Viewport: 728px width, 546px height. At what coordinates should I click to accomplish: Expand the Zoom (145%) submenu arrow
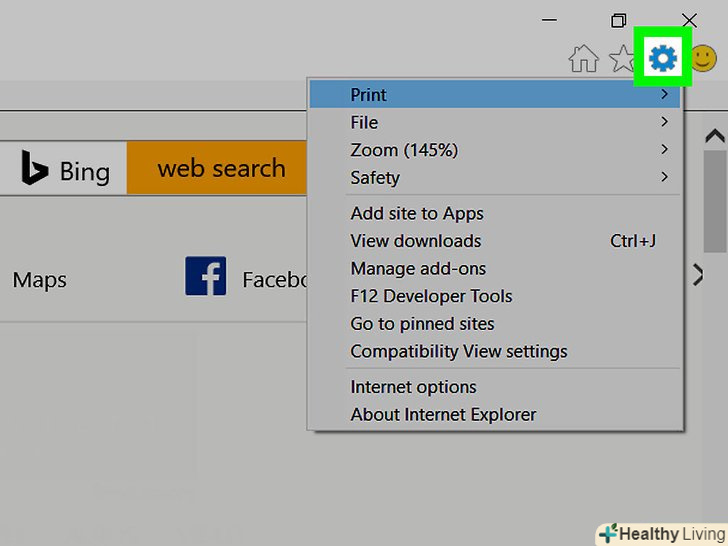coord(664,150)
